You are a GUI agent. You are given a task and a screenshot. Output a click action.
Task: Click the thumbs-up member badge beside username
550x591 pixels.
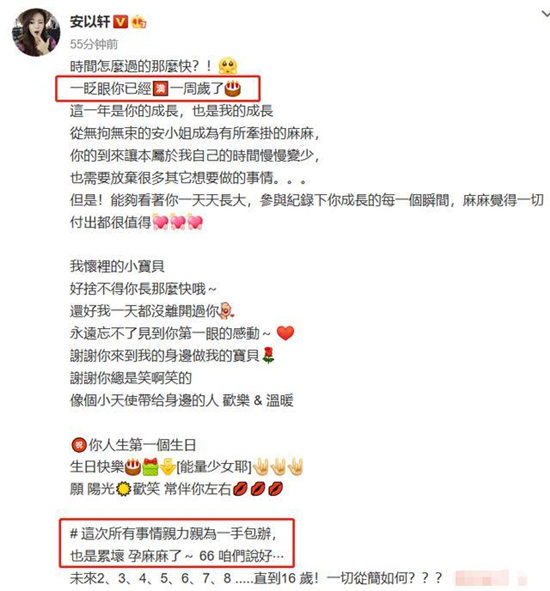pos(138,22)
